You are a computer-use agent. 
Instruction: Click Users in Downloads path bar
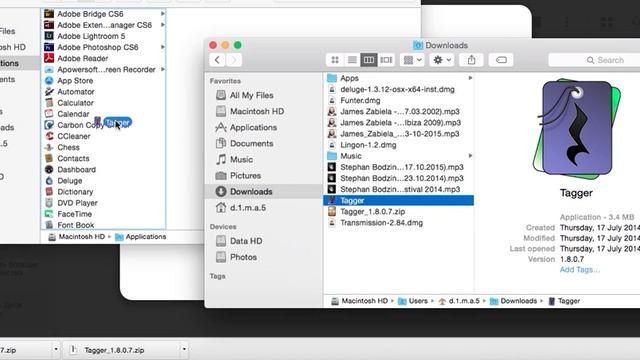pyautogui.click(x=413, y=301)
